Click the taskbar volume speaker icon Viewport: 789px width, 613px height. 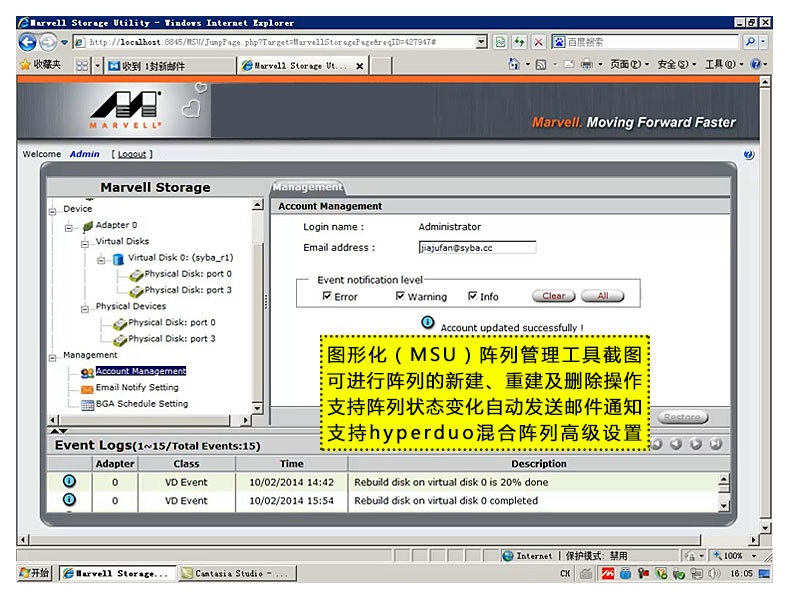click(x=714, y=573)
